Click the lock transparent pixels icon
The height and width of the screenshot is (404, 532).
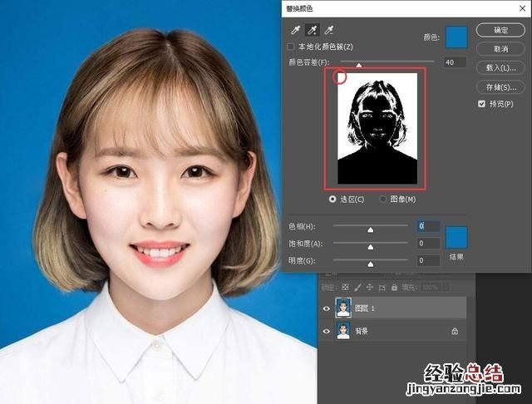coord(346,288)
